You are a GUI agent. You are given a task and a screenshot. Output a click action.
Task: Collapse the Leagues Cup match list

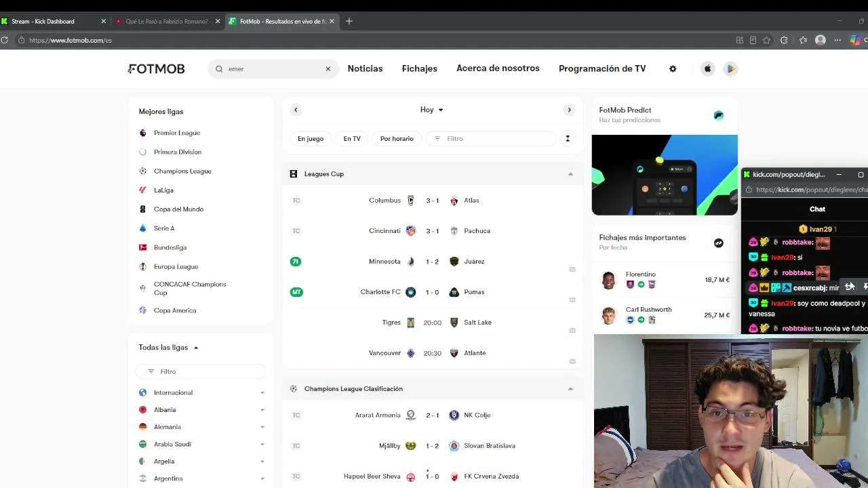pyautogui.click(x=570, y=174)
